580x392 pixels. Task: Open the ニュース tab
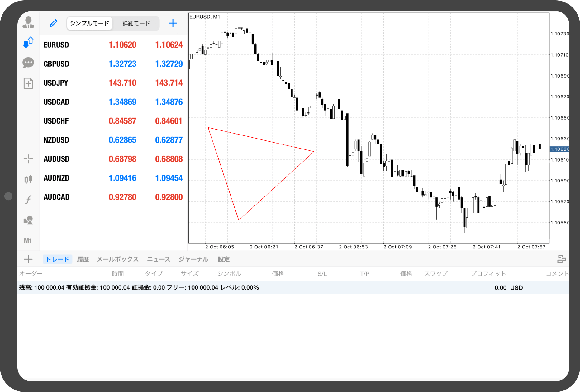coord(159,259)
